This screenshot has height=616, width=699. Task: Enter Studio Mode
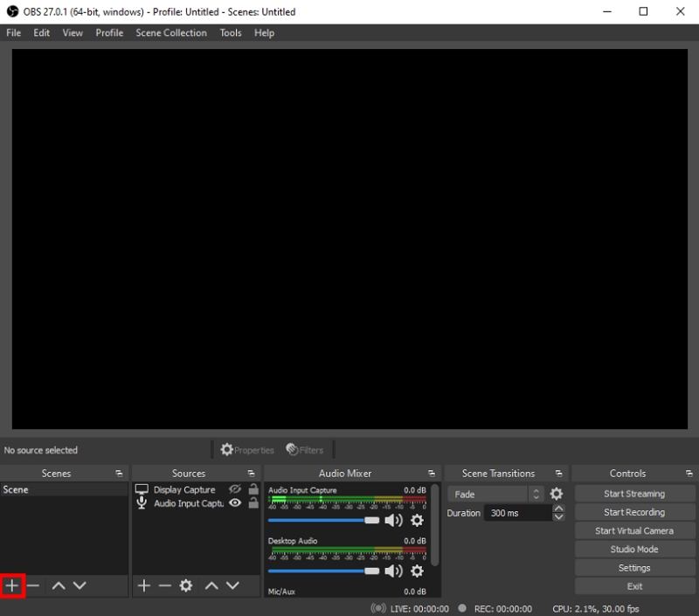[634, 549]
